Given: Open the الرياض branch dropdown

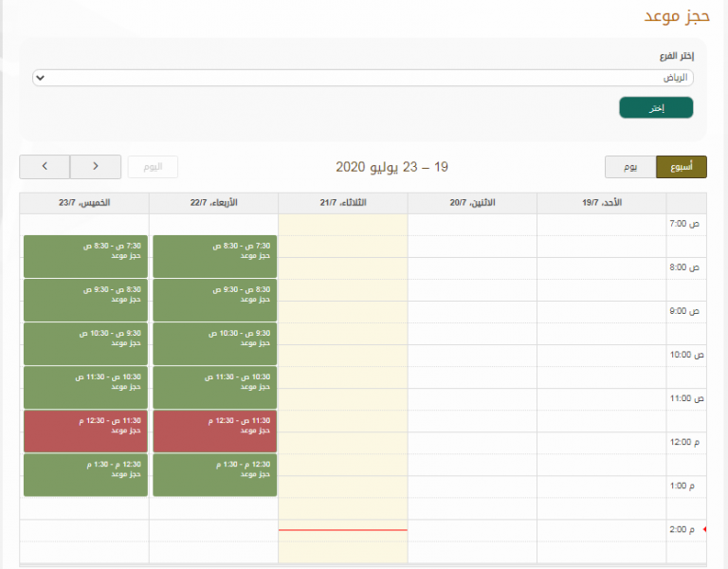Looking at the screenshot, I should pyautogui.click(x=363, y=78).
